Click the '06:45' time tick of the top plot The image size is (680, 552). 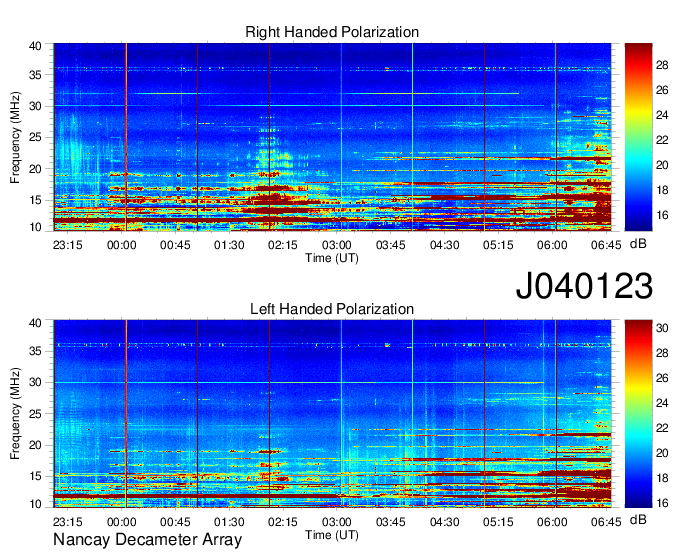(606, 245)
